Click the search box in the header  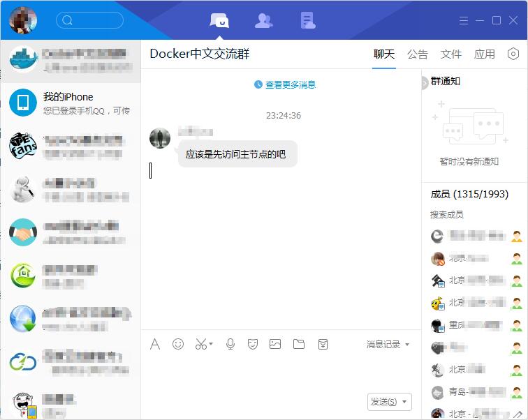point(89,20)
